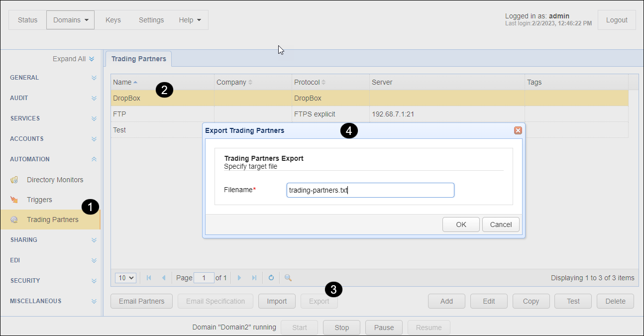The width and height of the screenshot is (644, 336).
Task: Click the Server column header
Action: pos(447,82)
